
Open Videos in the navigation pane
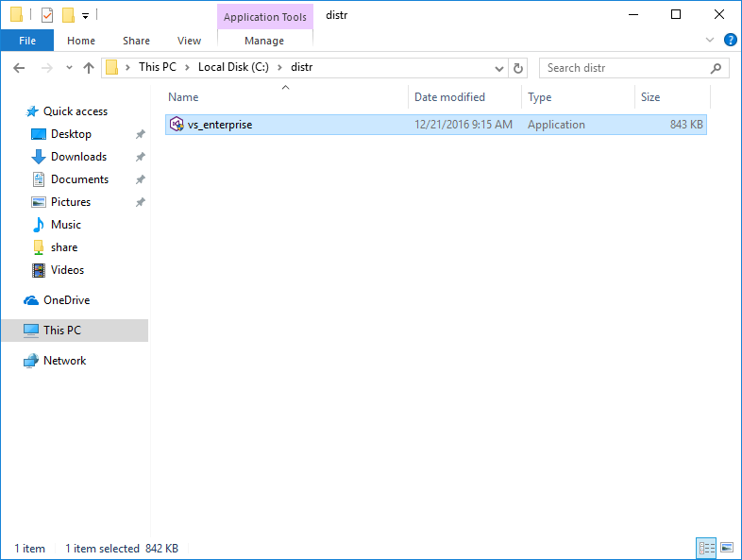click(67, 270)
